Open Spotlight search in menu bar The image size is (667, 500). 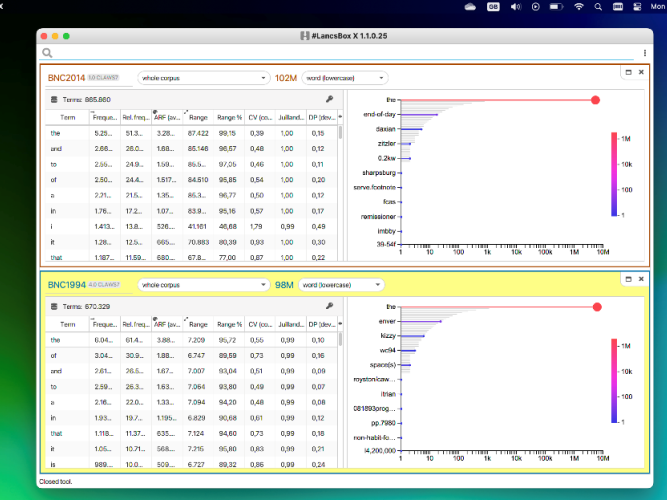[x=598, y=6]
